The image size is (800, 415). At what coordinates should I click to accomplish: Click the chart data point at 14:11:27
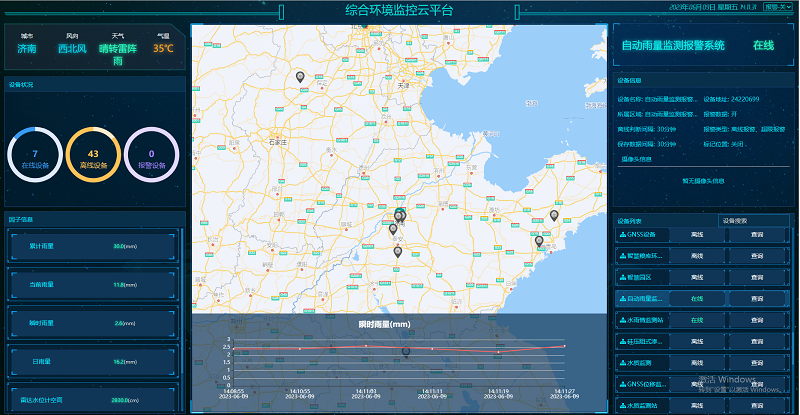[x=564, y=346]
